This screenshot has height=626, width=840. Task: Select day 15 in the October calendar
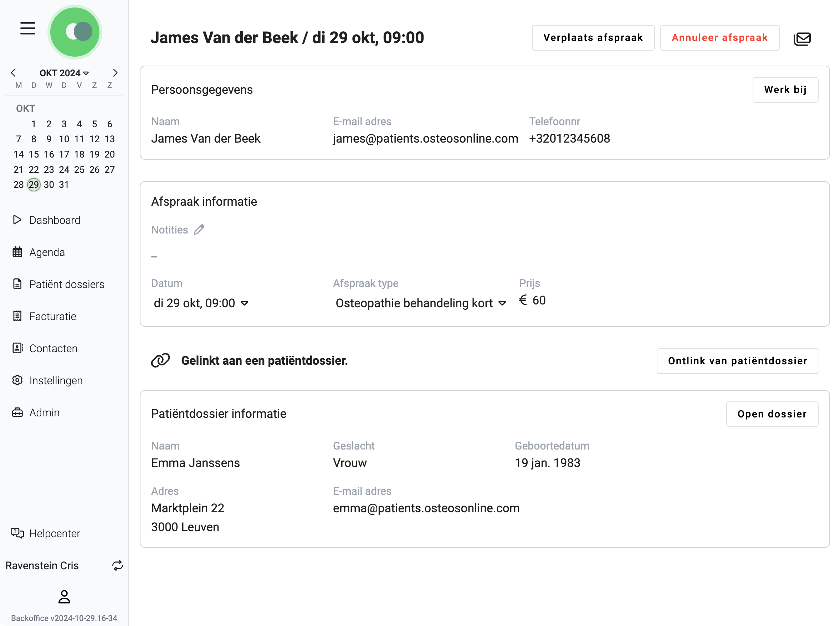pos(34,154)
